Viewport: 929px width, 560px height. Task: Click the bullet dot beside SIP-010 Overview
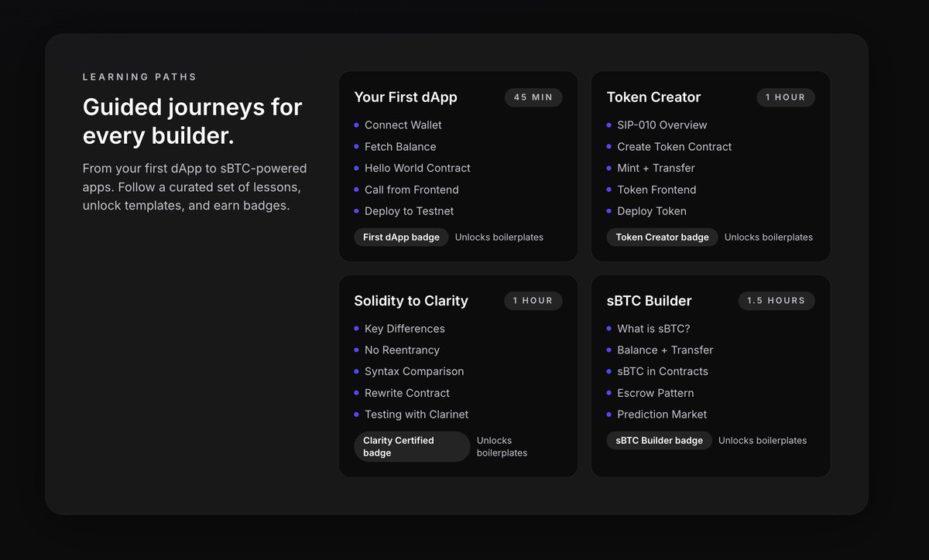(x=609, y=125)
